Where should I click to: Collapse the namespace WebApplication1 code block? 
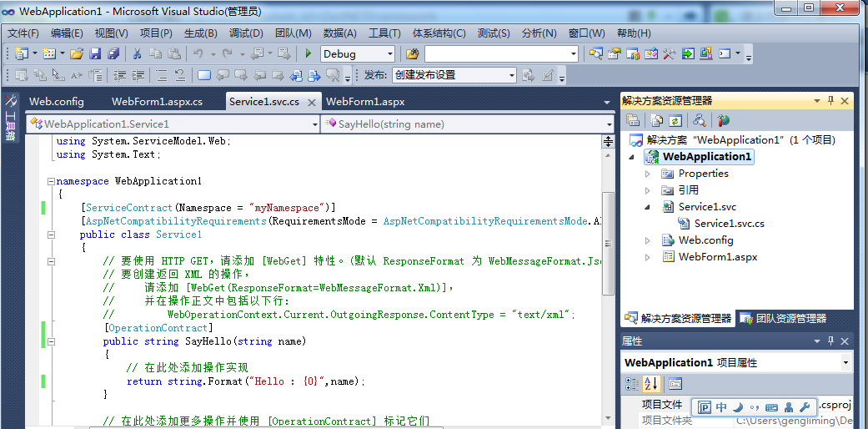tap(52, 180)
